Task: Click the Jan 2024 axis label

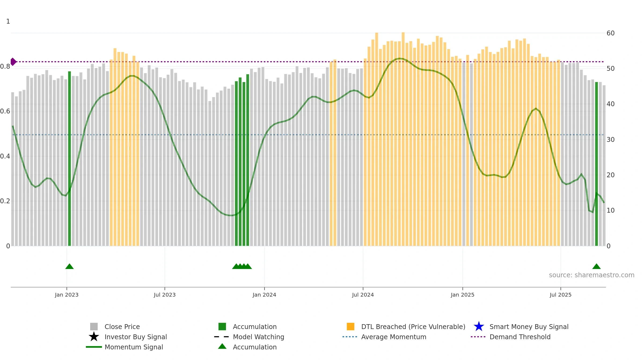Action: [264, 295]
